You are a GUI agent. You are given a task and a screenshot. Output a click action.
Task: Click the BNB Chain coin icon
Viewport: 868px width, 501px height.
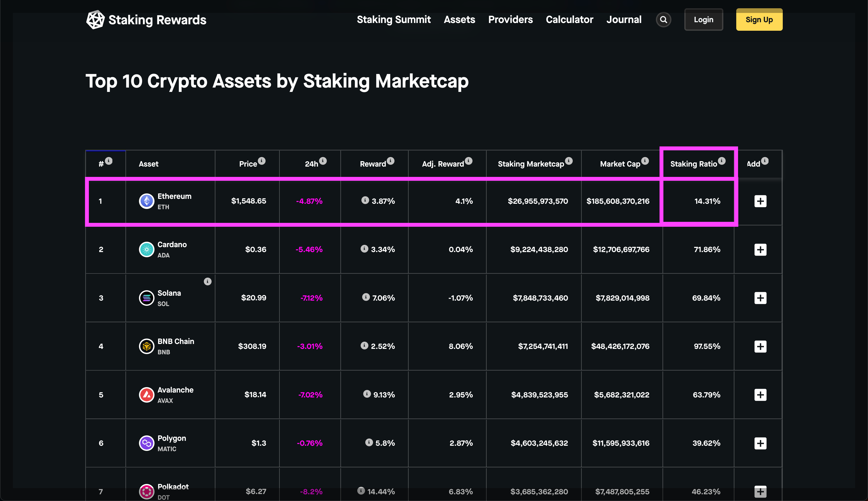(146, 346)
